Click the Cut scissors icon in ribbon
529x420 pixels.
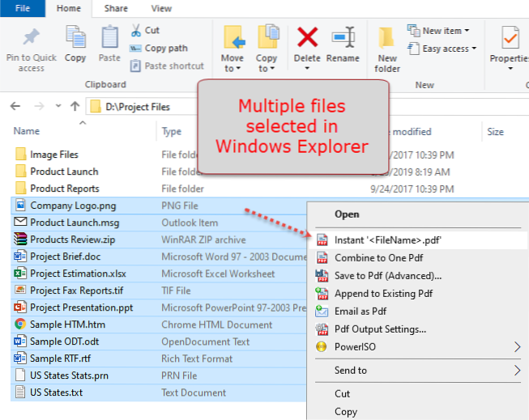[135, 31]
